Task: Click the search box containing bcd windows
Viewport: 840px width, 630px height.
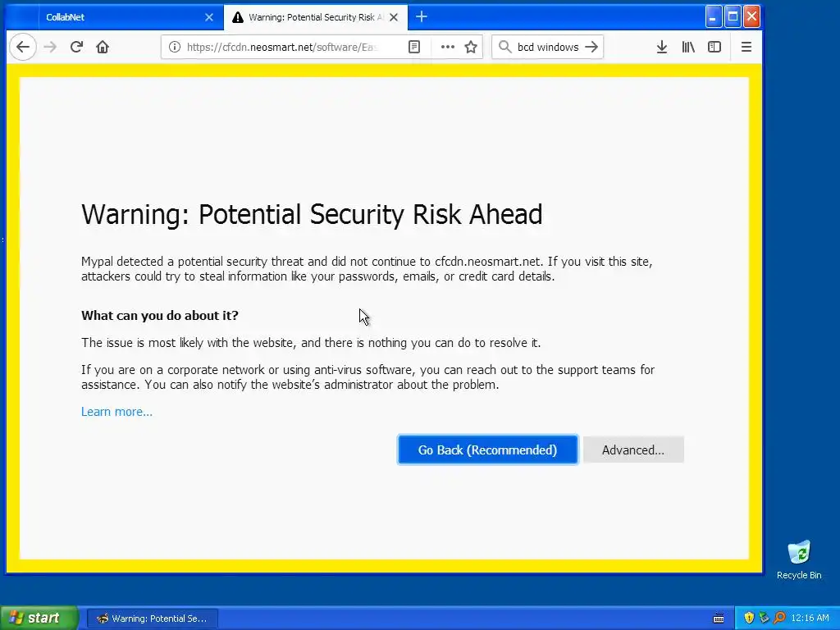Action: (547, 47)
